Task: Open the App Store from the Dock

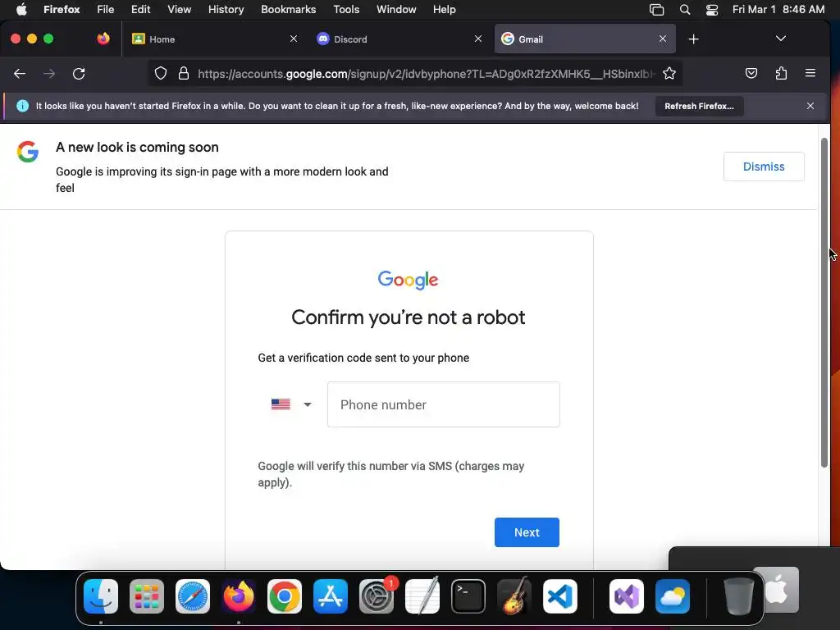Action: 331,596
